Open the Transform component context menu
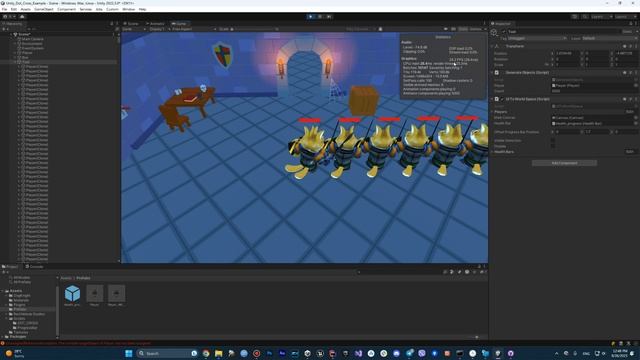 click(636, 46)
